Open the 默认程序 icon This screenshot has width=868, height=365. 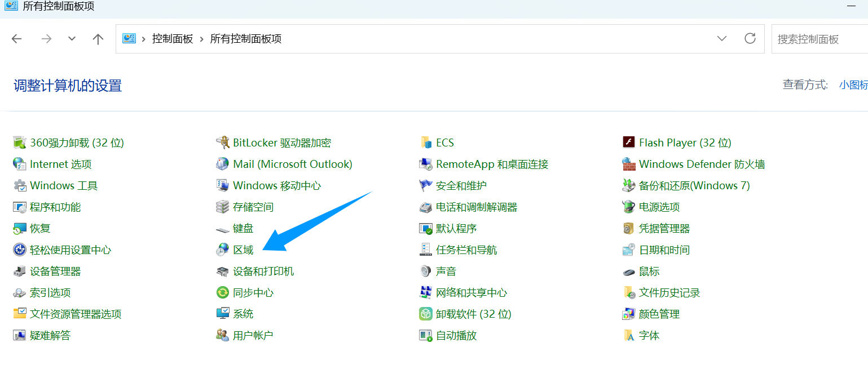coord(426,228)
